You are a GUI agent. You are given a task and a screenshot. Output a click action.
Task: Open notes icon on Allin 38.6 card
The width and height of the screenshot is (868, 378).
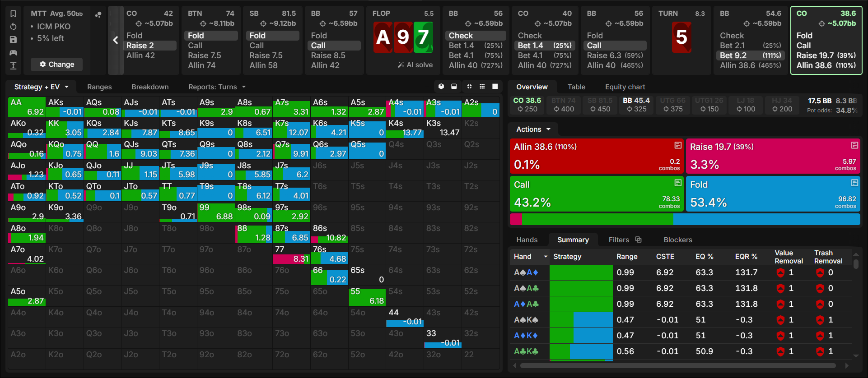[678, 145]
